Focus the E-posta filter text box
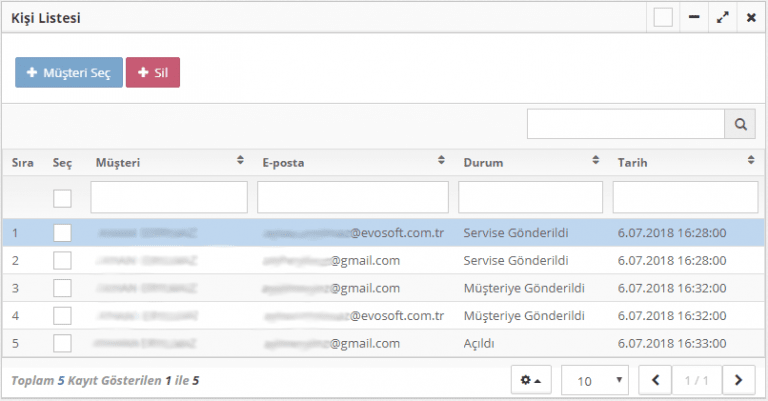This screenshot has height=401, width=768. (x=352, y=197)
